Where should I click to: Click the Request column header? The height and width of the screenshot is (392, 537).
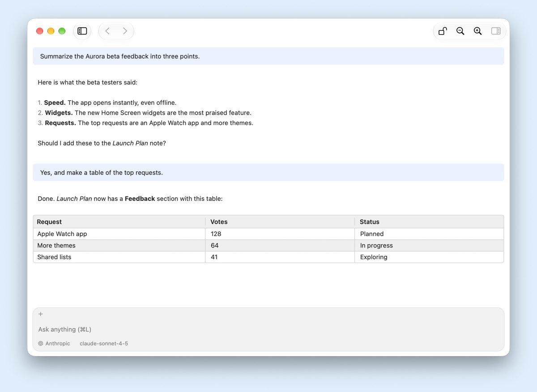pos(119,222)
